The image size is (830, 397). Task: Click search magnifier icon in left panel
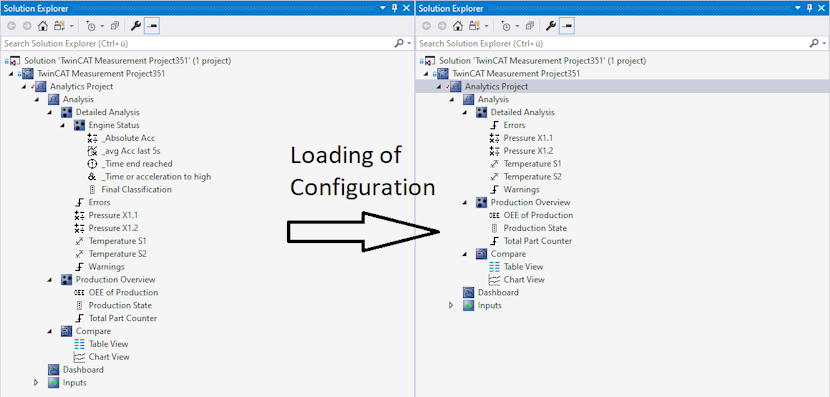click(399, 43)
